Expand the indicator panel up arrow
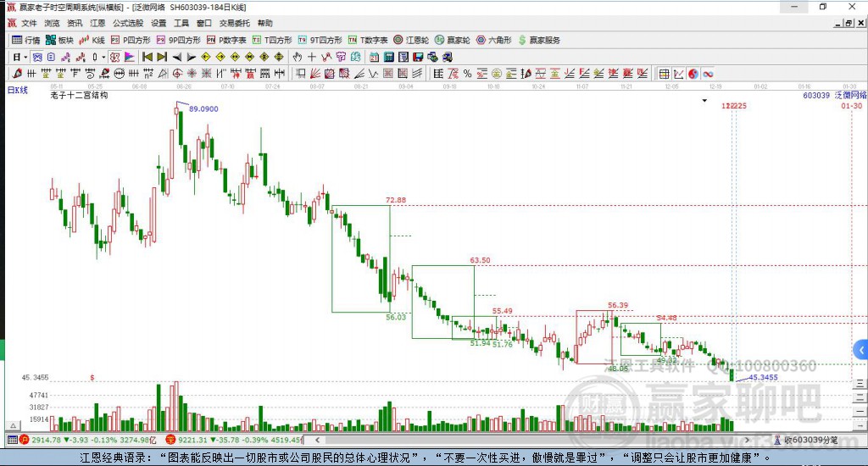The width and height of the screenshot is (868, 466). pos(14,425)
